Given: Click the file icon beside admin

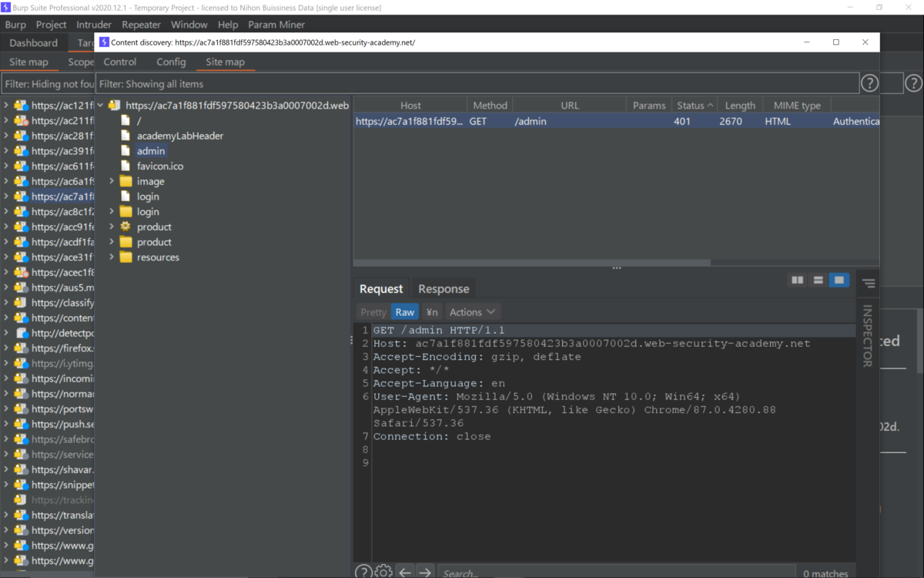Looking at the screenshot, I should pos(126,151).
